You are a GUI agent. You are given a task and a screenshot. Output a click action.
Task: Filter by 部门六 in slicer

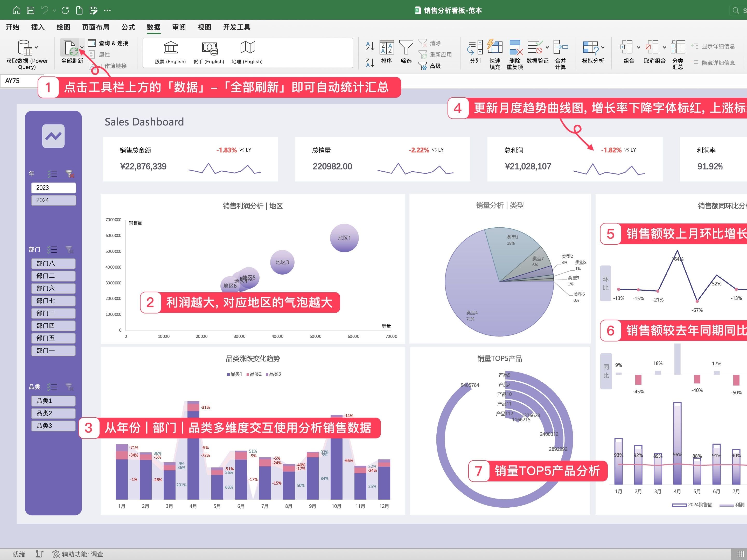[53, 289]
